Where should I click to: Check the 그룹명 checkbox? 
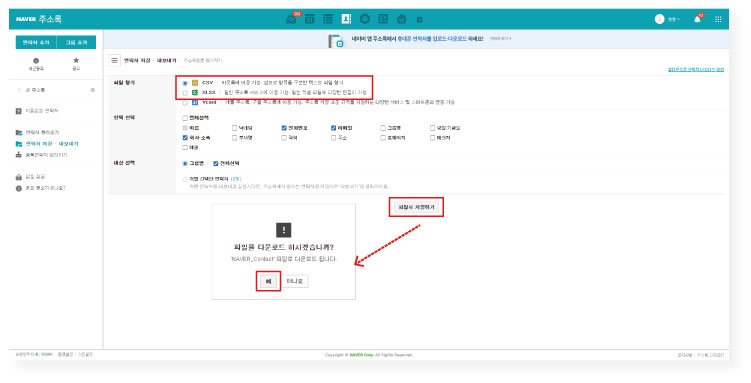[x=383, y=128]
